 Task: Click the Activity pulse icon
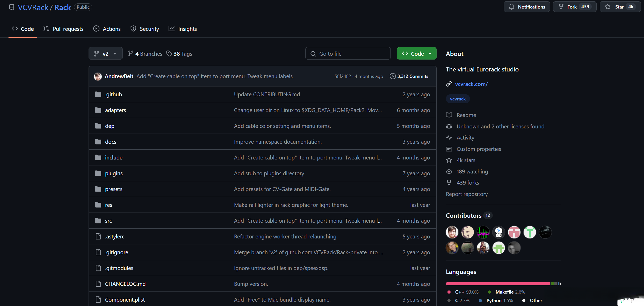point(449,138)
